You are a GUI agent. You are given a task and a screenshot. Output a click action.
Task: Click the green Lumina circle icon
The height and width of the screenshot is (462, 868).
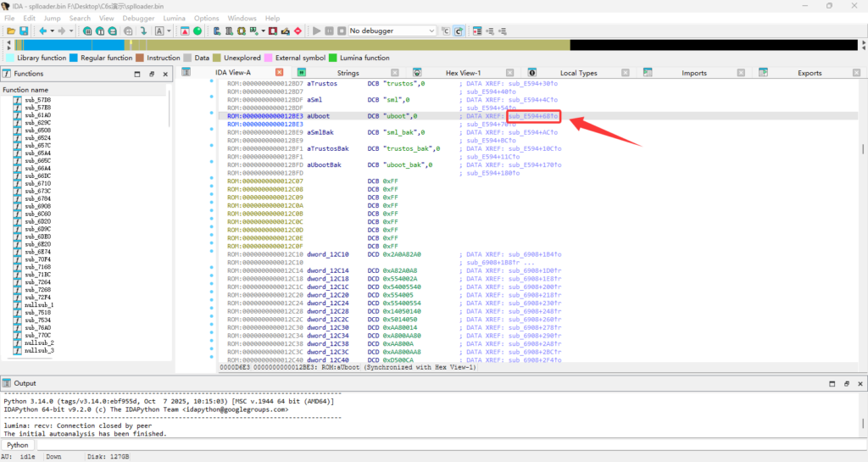[x=198, y=31]
